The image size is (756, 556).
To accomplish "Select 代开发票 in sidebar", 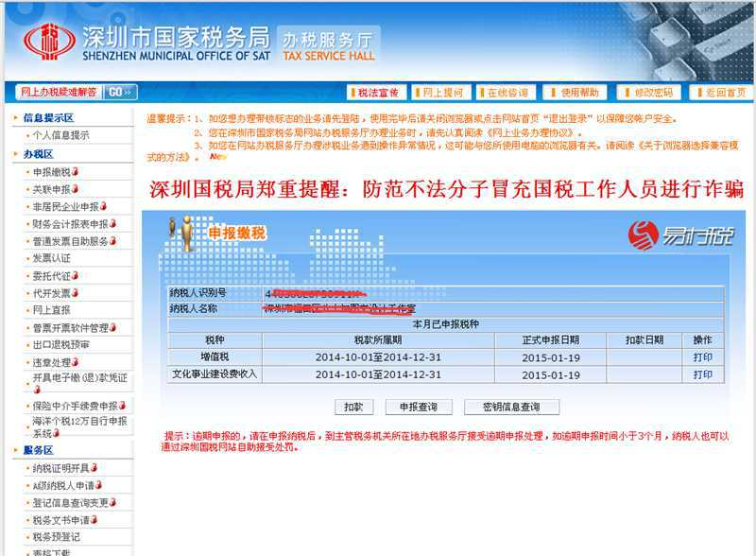I will click(51, 293).
